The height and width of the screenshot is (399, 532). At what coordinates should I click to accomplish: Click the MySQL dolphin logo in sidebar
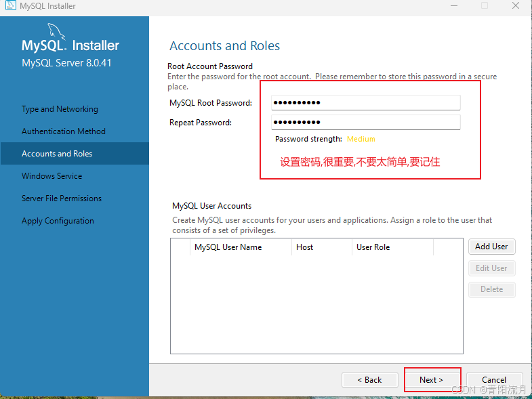click(x=56, y=32)
